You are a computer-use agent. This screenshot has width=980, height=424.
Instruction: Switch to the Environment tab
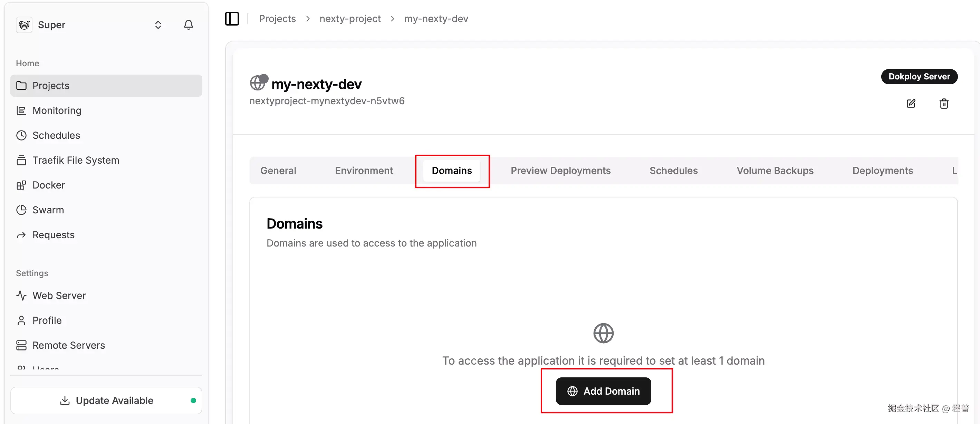coord(364,170)
